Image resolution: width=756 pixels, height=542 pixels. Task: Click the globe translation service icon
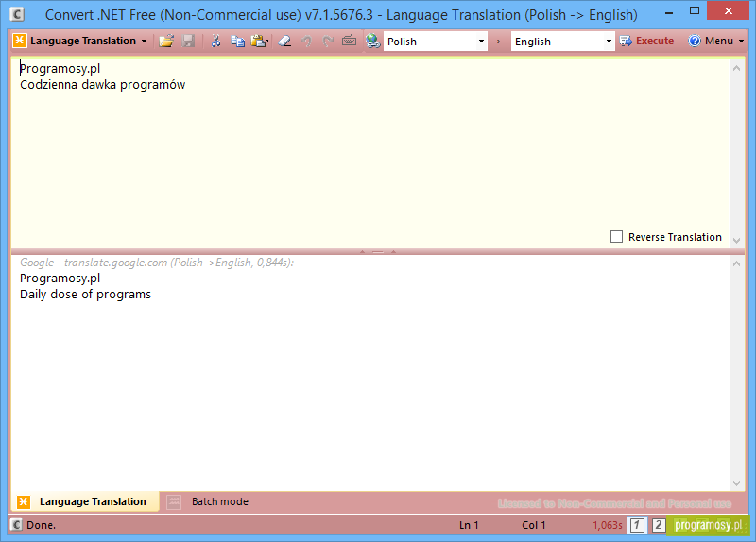pos(372,41)
